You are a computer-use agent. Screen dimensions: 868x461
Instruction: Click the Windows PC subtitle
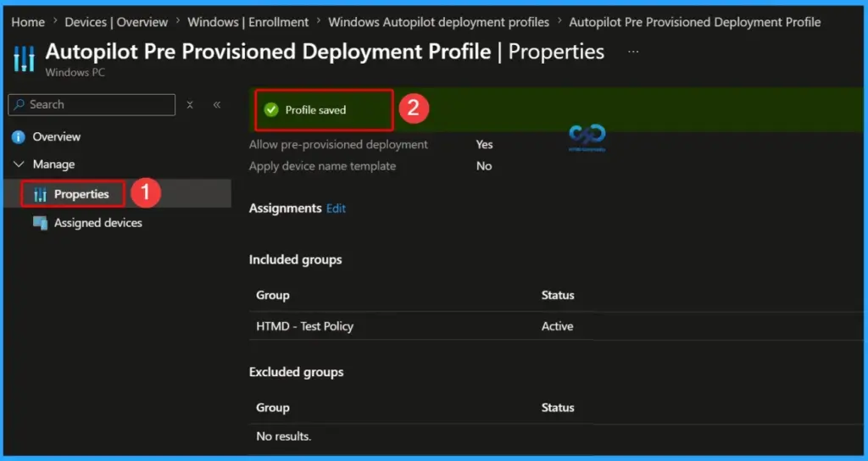click(75, 73)
